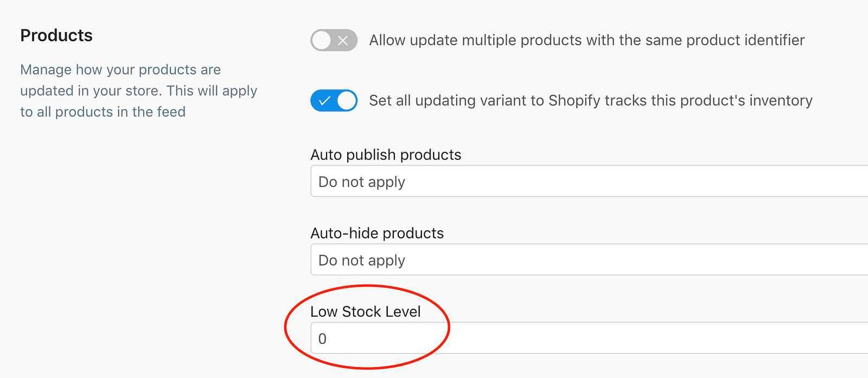This screenshot has width=868, height=378.
Task: Click the white knob of the blue toggle
Action: click(x=346, y=100)
